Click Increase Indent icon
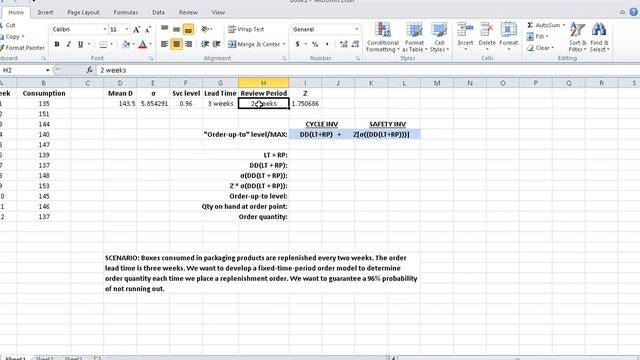 pos(217,44)
